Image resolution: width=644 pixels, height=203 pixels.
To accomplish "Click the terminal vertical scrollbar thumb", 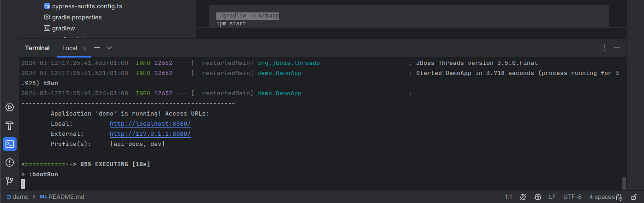I will click(x=624, y=183).
